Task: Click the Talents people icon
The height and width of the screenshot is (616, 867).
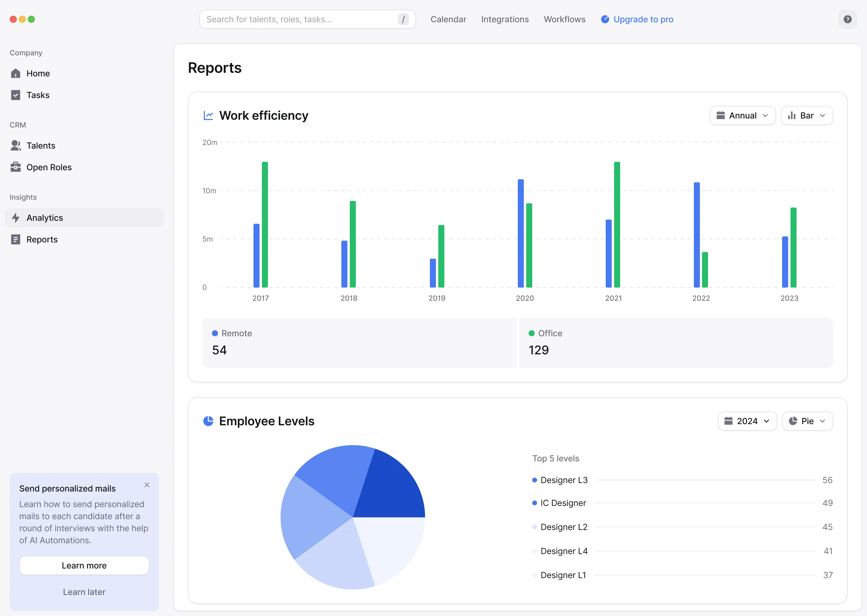Action: 16,146
